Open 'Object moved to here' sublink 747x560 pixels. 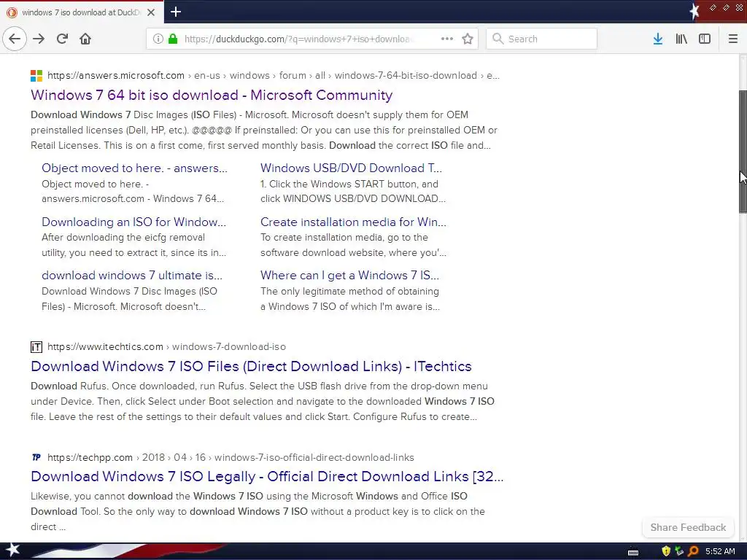(134, 168)
